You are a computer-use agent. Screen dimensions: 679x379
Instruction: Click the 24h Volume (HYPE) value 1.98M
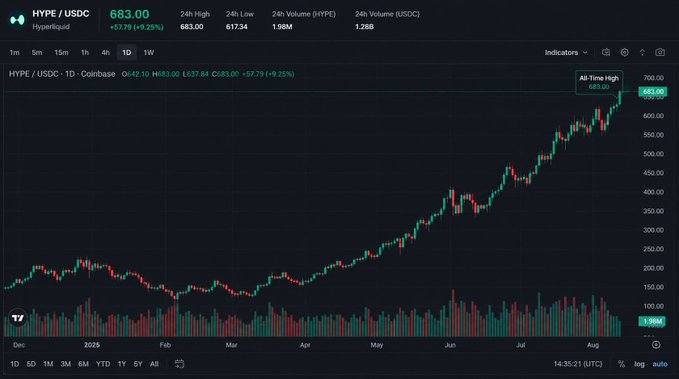[282, 27]
